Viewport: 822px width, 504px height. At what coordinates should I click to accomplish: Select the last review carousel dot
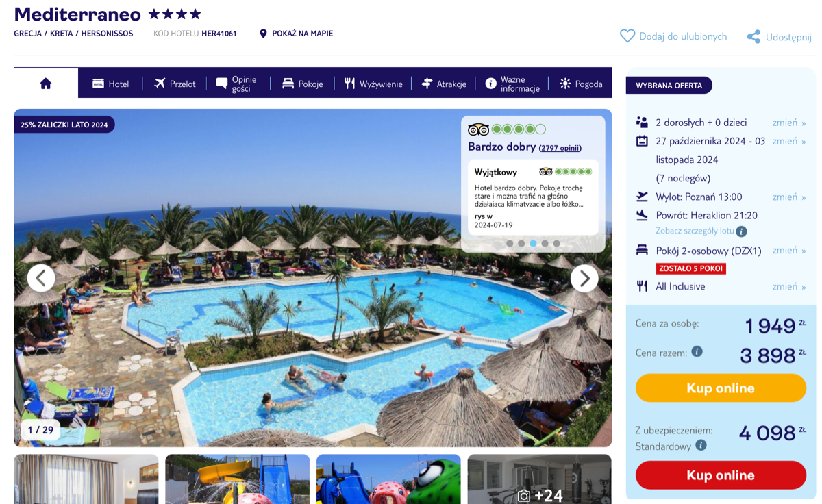tap(556, 243)
